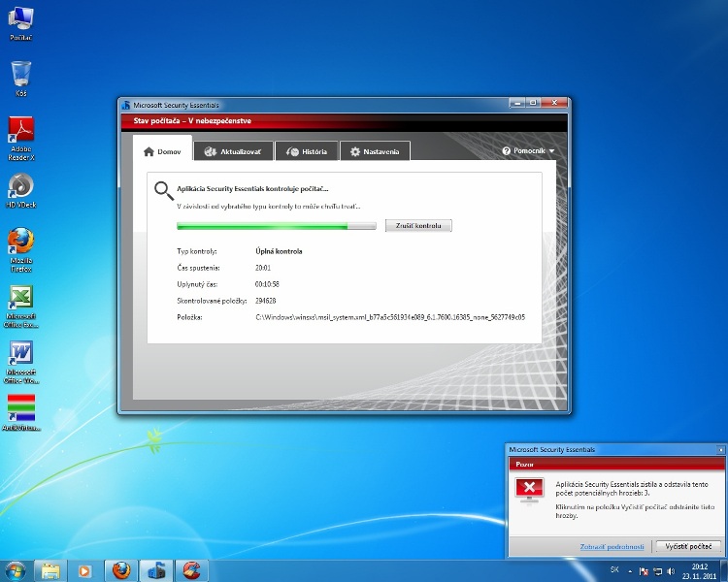Close the Security Essentials alert popup
728x582 pixels.
(x=720, y=449)
